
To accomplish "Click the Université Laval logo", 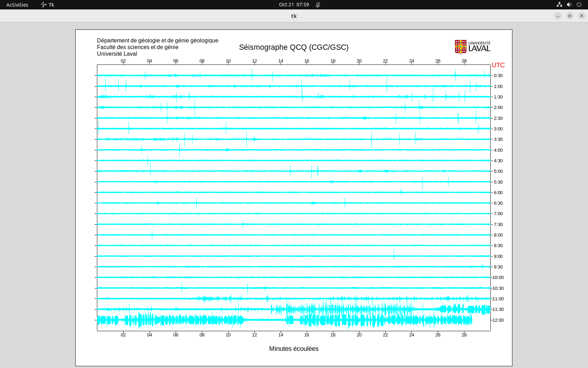I will point(472,47).
